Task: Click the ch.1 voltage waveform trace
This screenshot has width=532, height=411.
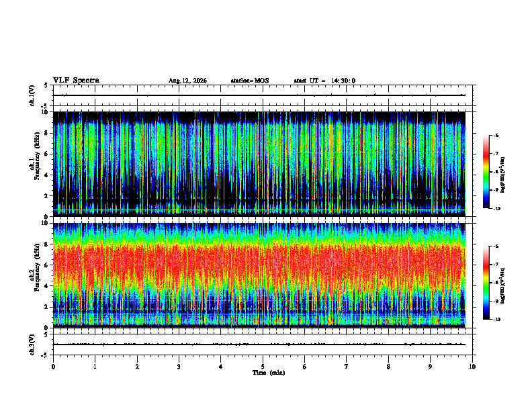Action: [x=259, y=95]
